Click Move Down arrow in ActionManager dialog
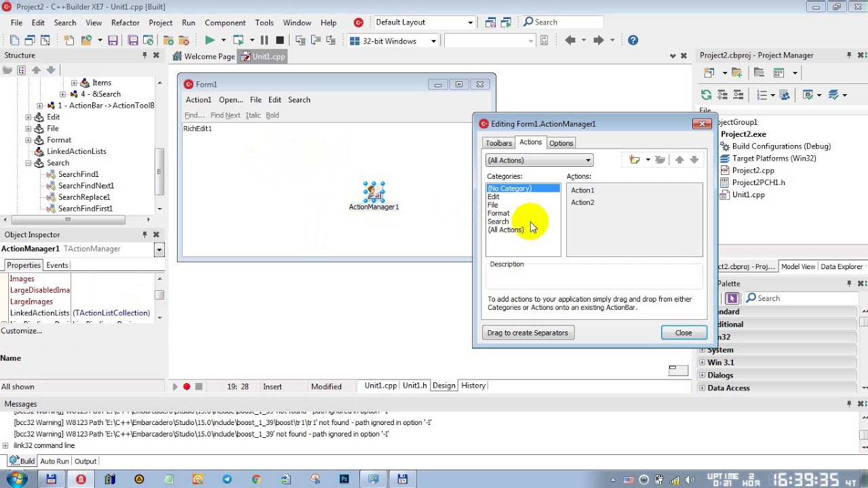 pyautogui.click(x=694, y=160)
